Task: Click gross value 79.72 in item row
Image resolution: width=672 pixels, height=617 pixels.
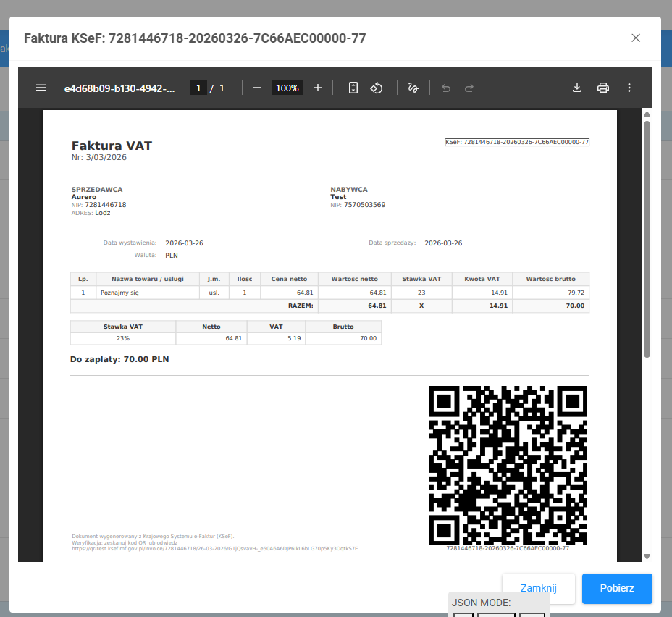Action: [576, 293]
